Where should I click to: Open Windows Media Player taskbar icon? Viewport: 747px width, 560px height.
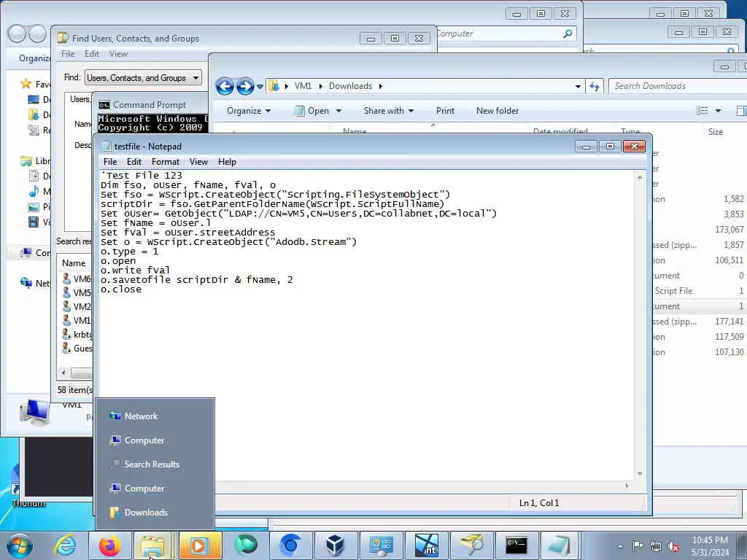pyautogui.click(x=200, y=545)
